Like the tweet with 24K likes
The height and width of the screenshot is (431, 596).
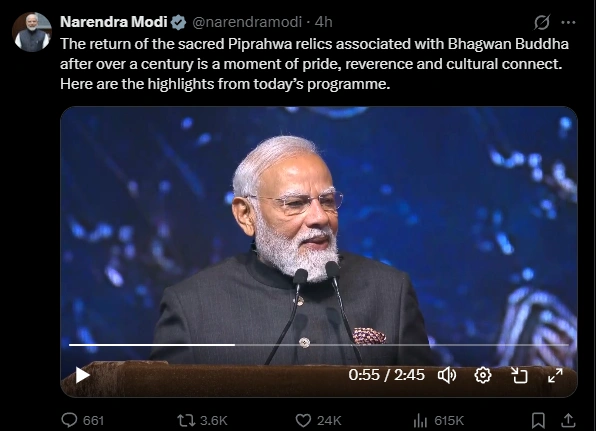click(318, 420)
